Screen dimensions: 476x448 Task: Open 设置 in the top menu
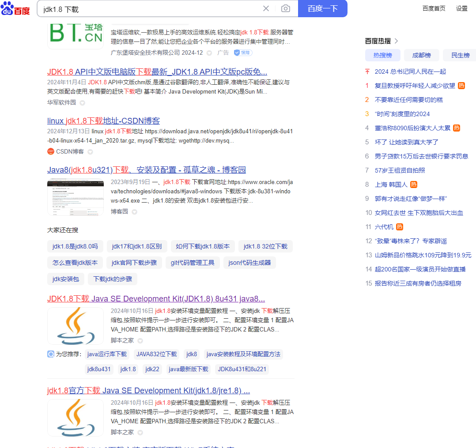(462, 8)
